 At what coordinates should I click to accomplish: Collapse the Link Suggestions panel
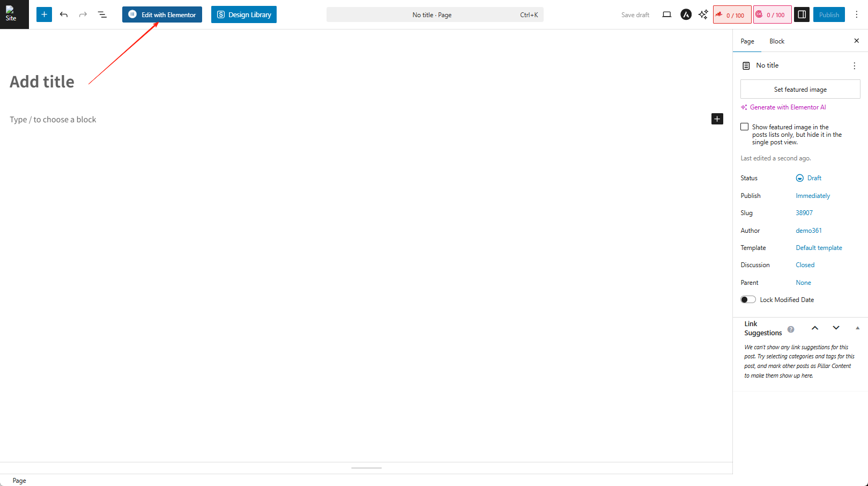(x=857, y=328)
